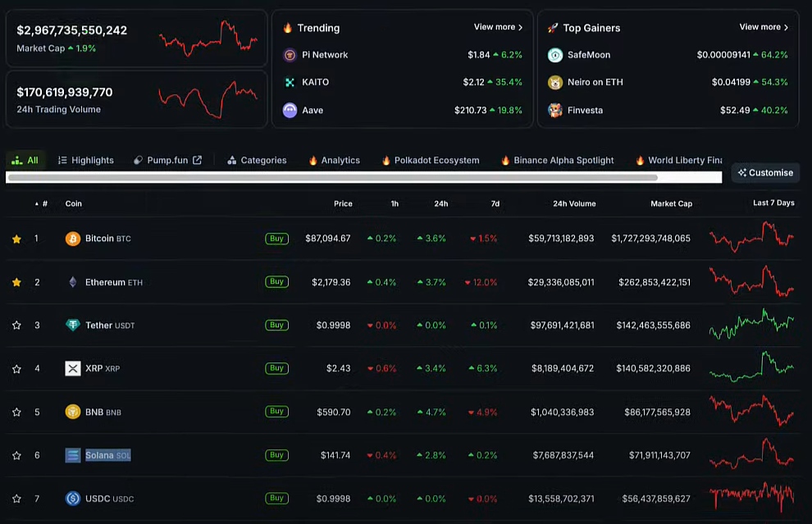Open SafeMoon icon in Top Gainers

(555, 55)
